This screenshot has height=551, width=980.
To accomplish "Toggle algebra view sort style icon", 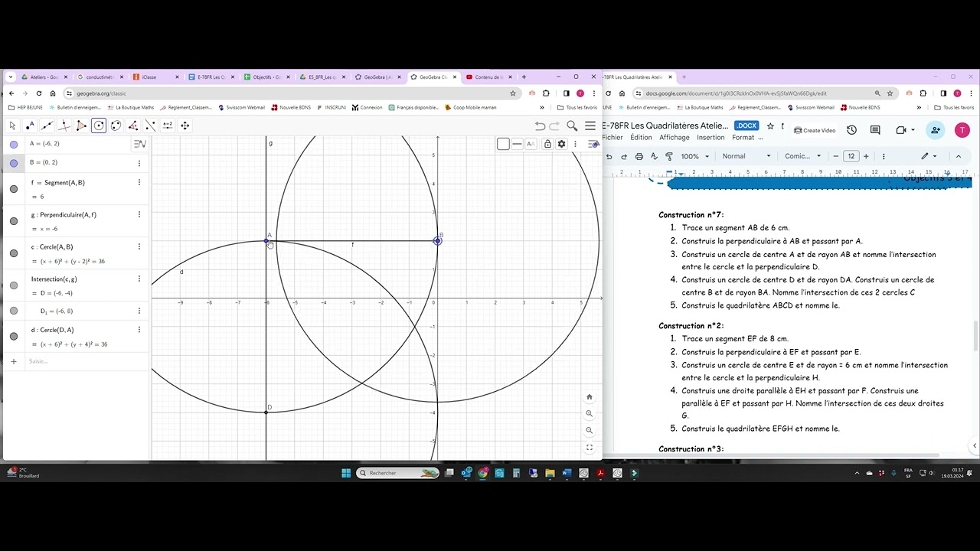I will coord(139,144).
